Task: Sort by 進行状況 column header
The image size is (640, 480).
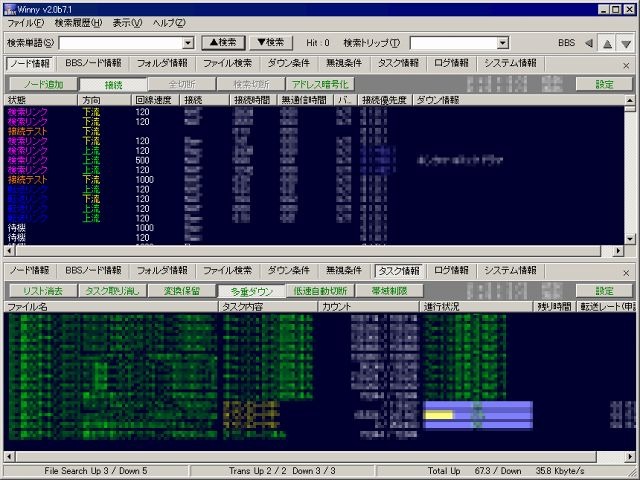Action: click(x=476, y=307)
